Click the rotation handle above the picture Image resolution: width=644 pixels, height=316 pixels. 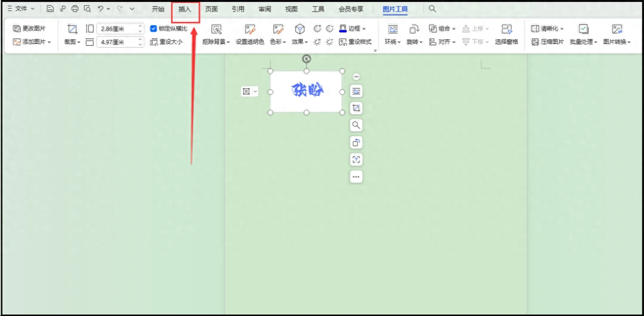tap(306, 59)
